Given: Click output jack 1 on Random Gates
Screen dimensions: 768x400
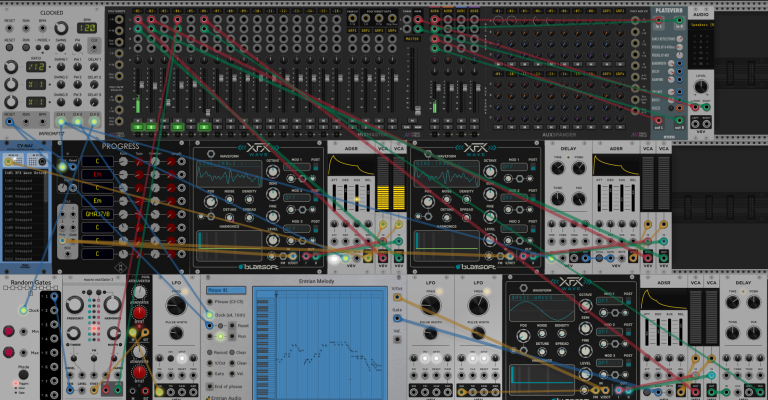Looking at the screenshot, I should [54, 297].
